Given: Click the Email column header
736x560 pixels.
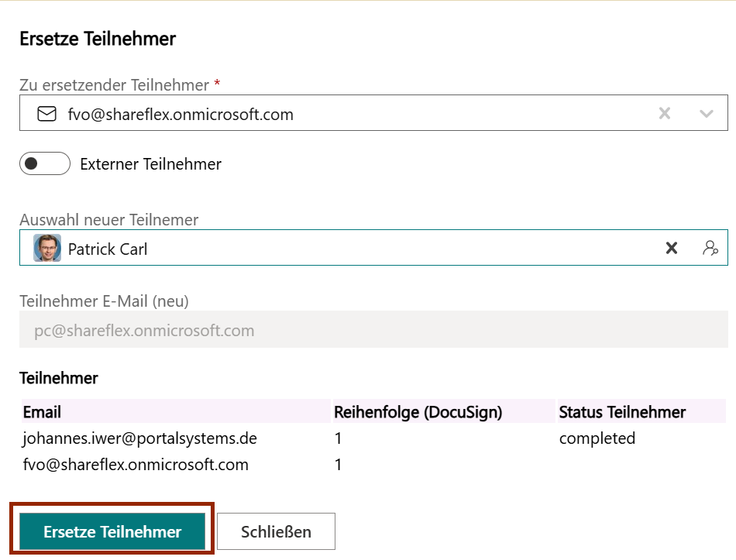Looking at the screenshot, I should pyautogui.click(x=42, y=412).
